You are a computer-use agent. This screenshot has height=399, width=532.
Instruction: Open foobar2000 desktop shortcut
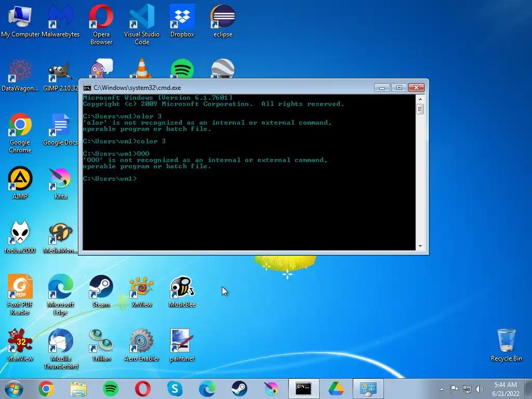pyautogui.click(x=20, y=237)
